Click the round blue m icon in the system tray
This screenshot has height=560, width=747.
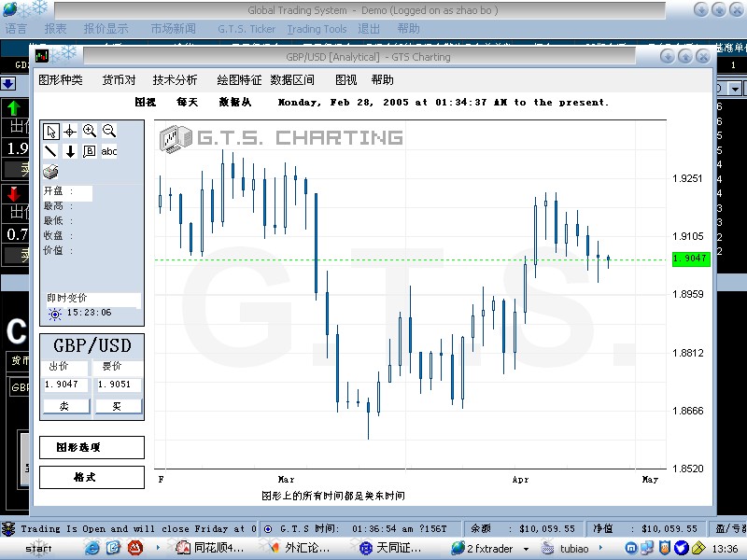coord(631,548)
